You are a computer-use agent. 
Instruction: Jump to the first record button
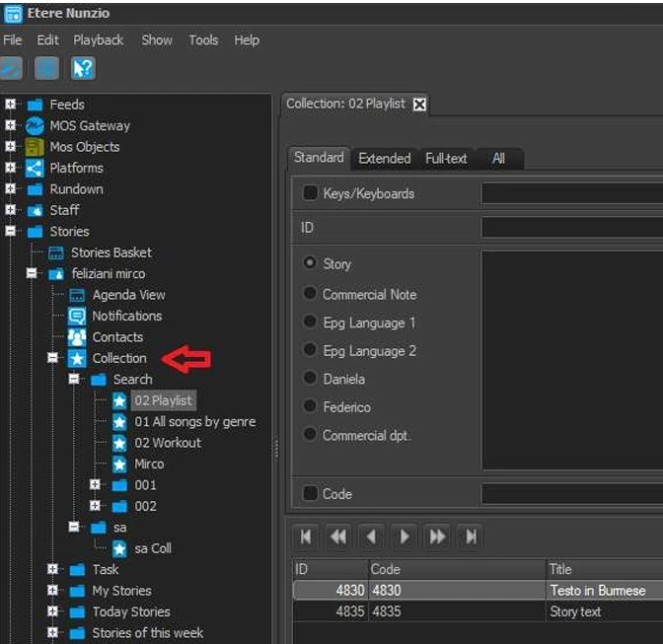(x=306, y=537)
